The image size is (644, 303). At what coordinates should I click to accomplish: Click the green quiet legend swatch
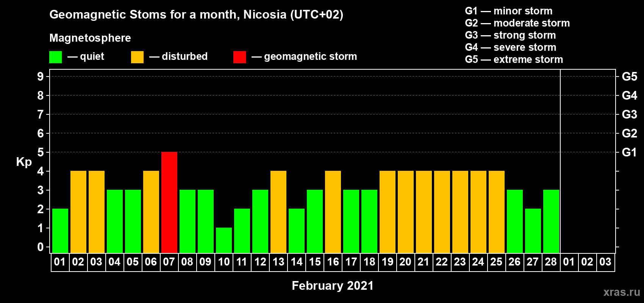pos(55,57)
